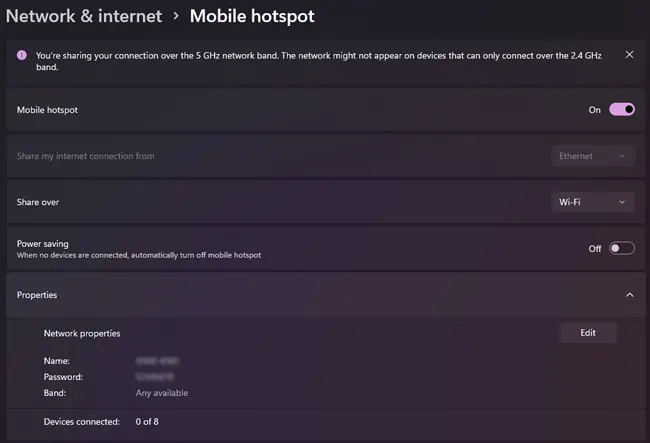The height and width of the screenshot is (443, 650).
Task: Open the Ethernet connection source dropdown
Action: click(x=593, y=156)
